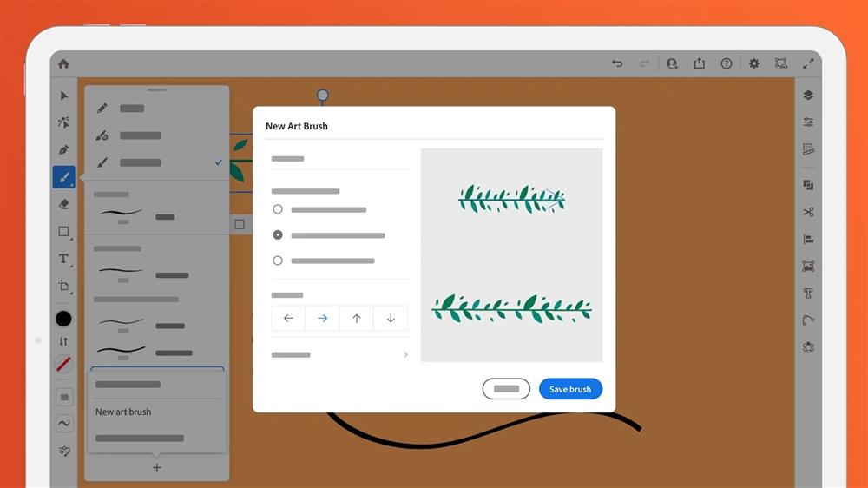This screenshot has width=868, height=488.
Task: Open the Share export icon
Action: [699, 63]
